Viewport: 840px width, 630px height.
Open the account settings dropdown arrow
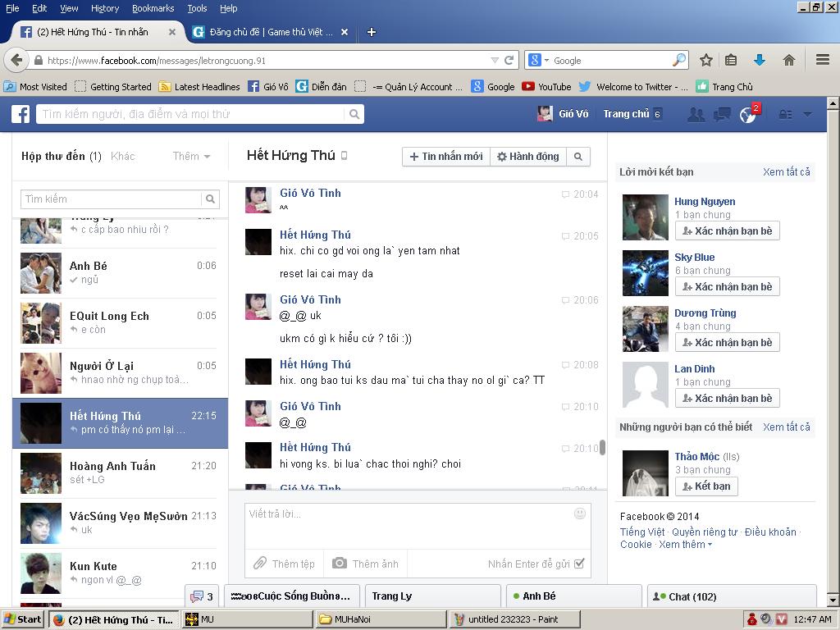click(808, 114)
